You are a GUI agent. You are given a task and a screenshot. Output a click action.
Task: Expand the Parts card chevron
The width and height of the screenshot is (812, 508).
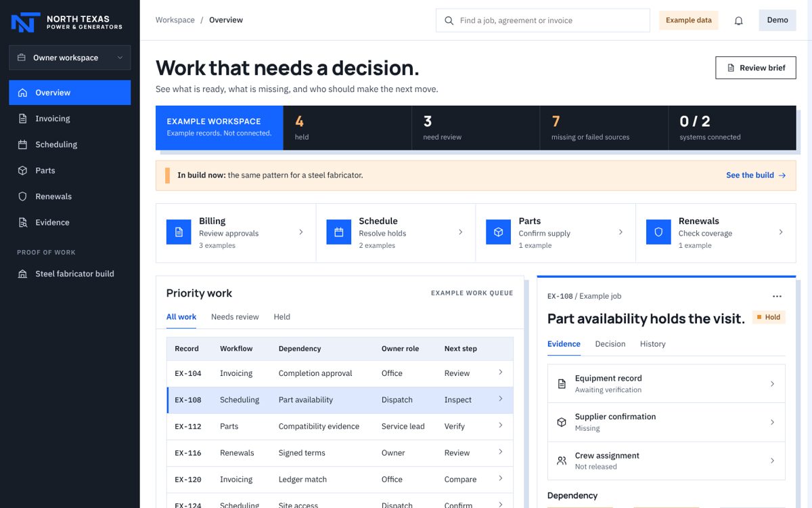click(621, 232)
